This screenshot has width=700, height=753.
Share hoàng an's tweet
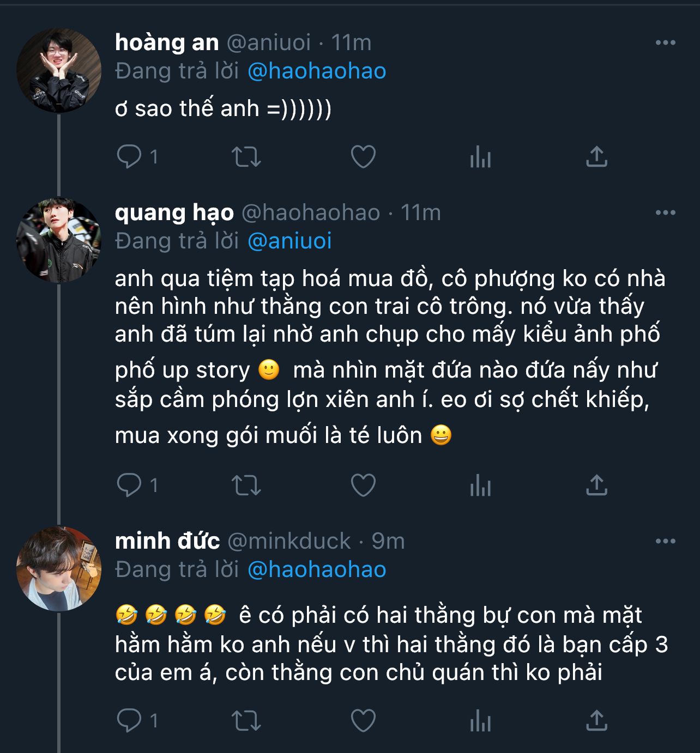[x=596, y=157]
